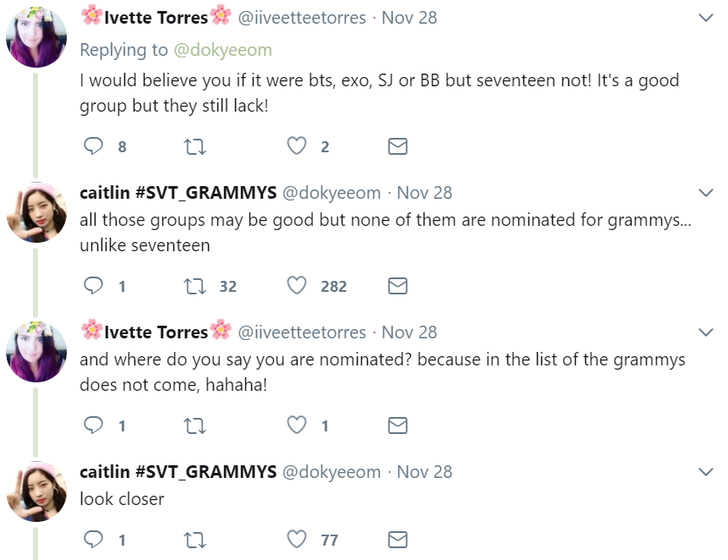Reply to caitlin's grammys nomination tweet

(94, 286)
